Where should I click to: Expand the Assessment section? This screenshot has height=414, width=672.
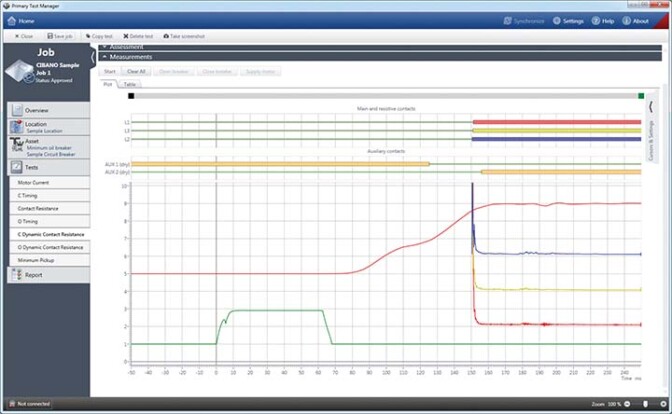tap(380, 47)
